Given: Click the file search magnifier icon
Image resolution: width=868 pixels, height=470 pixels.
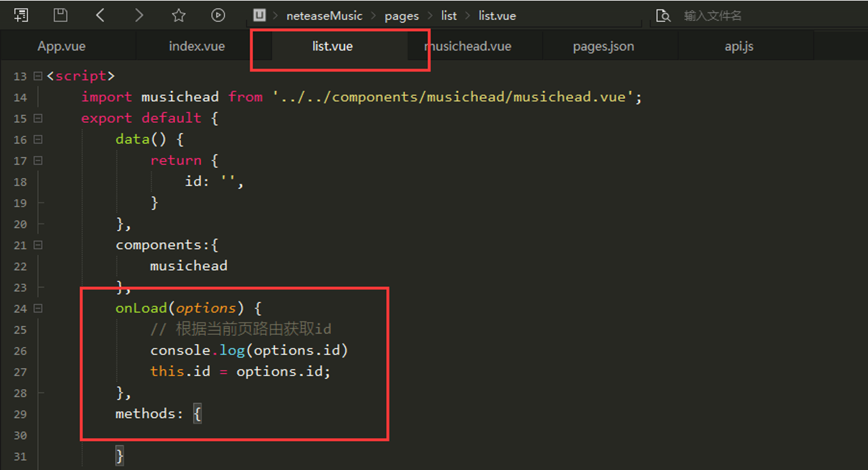Looking at the screenshot, I should 664,16.
